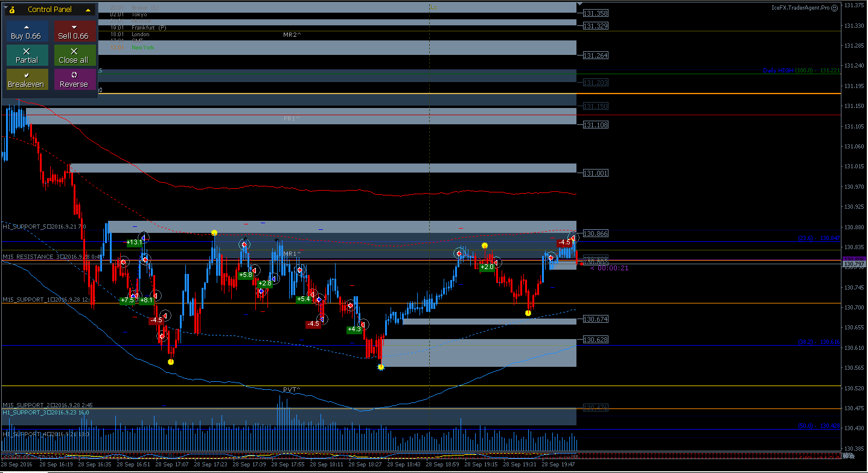Click the 130.520 price axis label
This screenshot has width=868, height=473.
click(x=854, y=388)
